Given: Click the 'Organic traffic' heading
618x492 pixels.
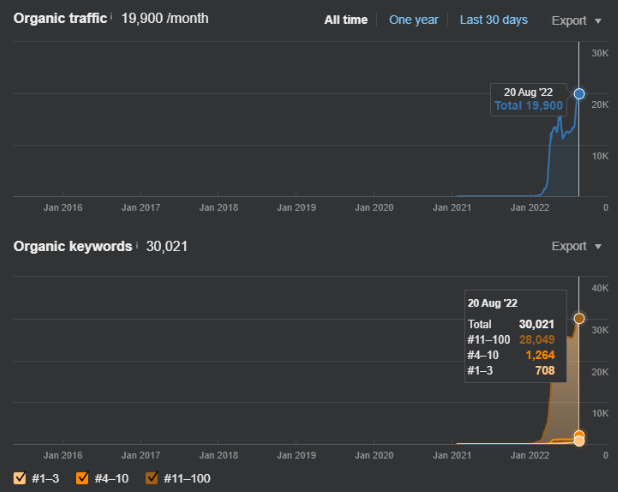Looking at the screenshot, I should tap(60, 19).
